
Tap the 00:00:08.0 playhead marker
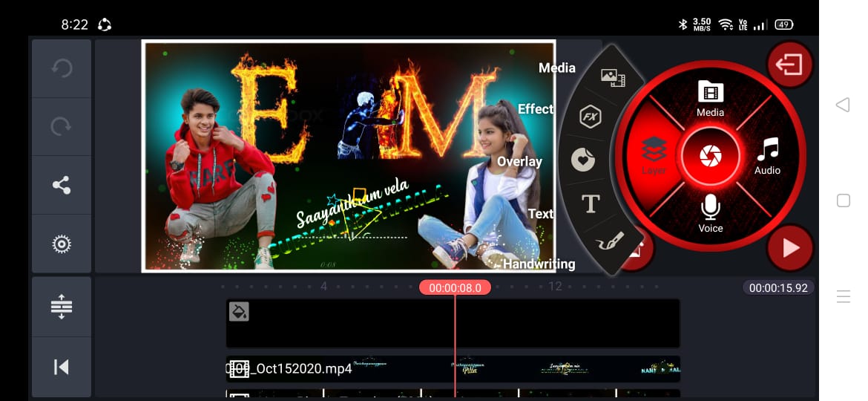coord(455,288)
